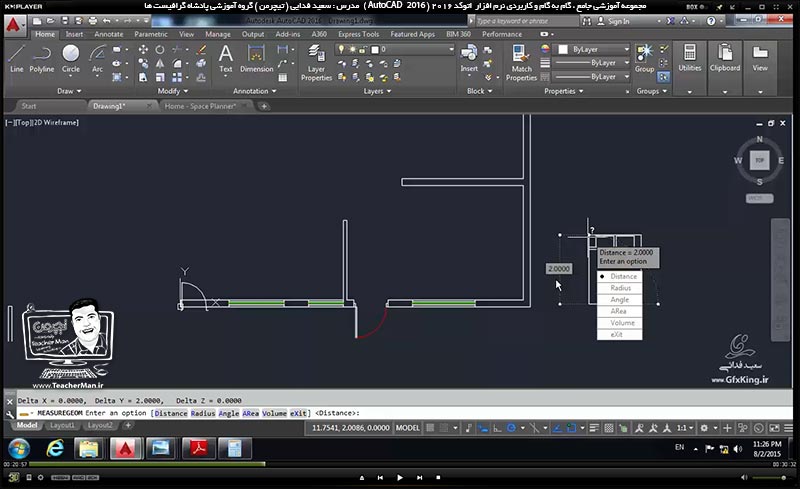This screenshot has width=800, height=489.
Task: Click the Text tool
Action: 226,59
